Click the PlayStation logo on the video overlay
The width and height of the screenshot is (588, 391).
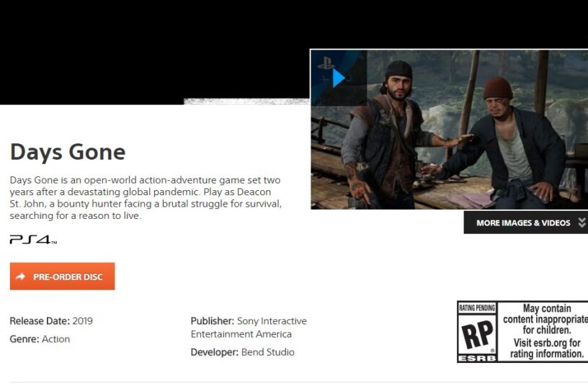point(326,63)
